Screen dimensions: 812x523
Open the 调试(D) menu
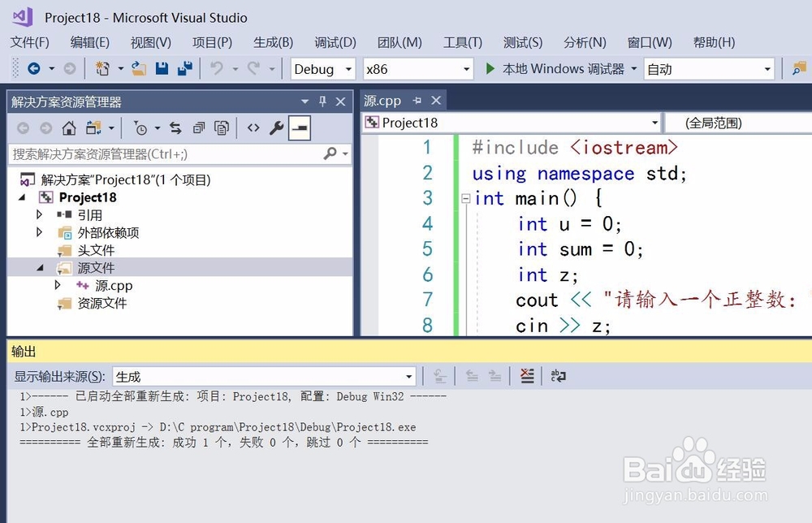coord(335,42)
